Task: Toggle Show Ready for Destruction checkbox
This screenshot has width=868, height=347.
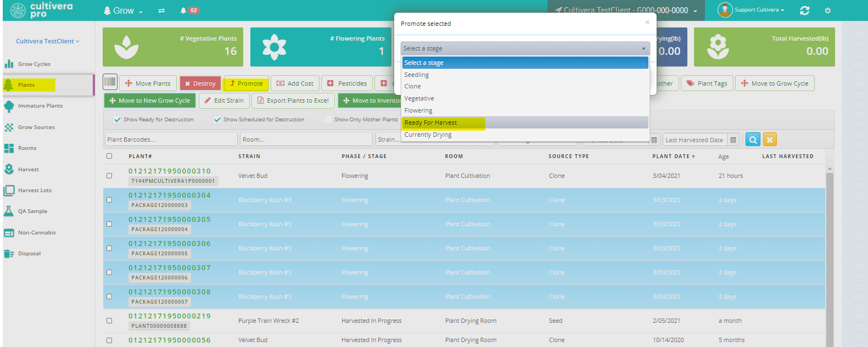Action: click(117, 120)
